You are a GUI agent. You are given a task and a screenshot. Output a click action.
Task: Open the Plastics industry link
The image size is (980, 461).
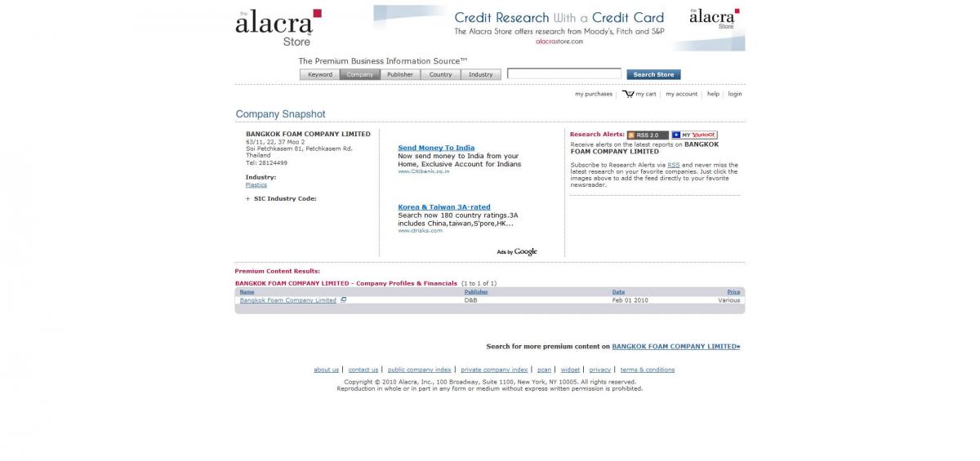click(256, 185)
